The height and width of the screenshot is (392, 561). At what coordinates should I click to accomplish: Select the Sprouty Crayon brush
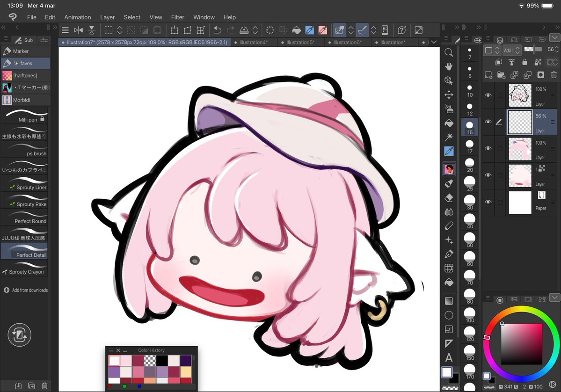pyautogui.click(x=24, y=268)
